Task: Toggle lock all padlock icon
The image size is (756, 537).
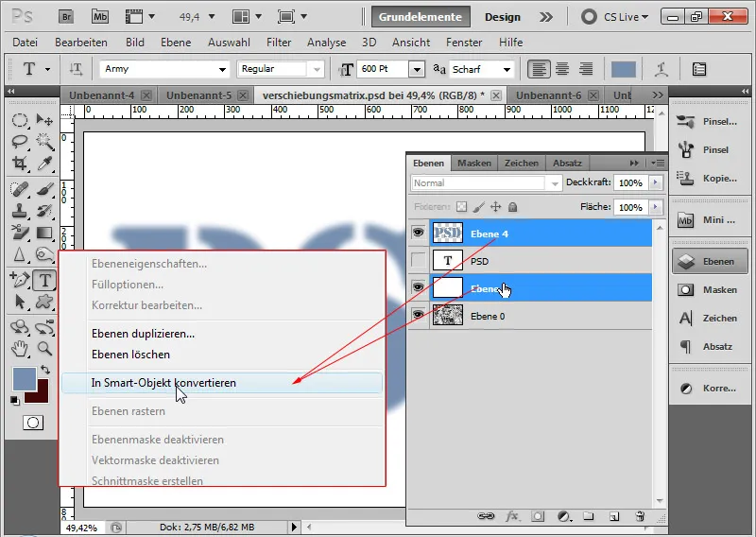Action: [512, 207]
